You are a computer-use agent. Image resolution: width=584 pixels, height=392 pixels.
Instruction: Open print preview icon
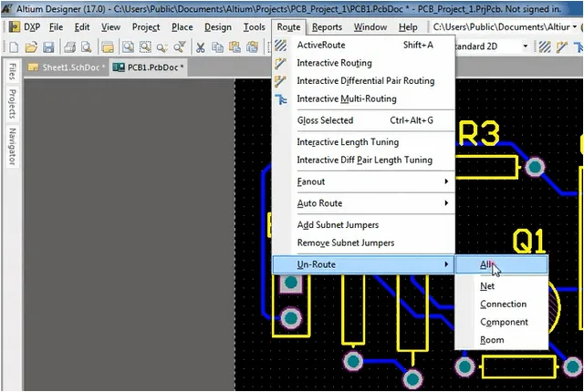(x=87, y=47)
